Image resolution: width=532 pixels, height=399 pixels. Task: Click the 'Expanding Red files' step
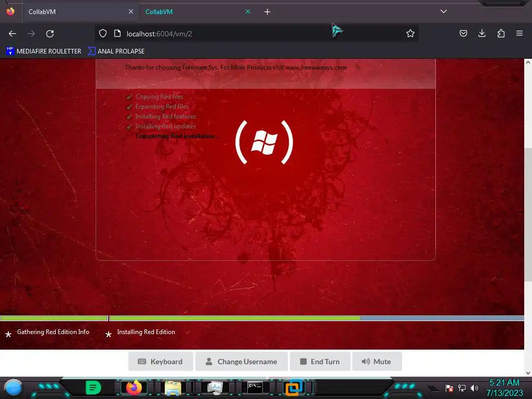pyautogui.click(x=162, y=107)
